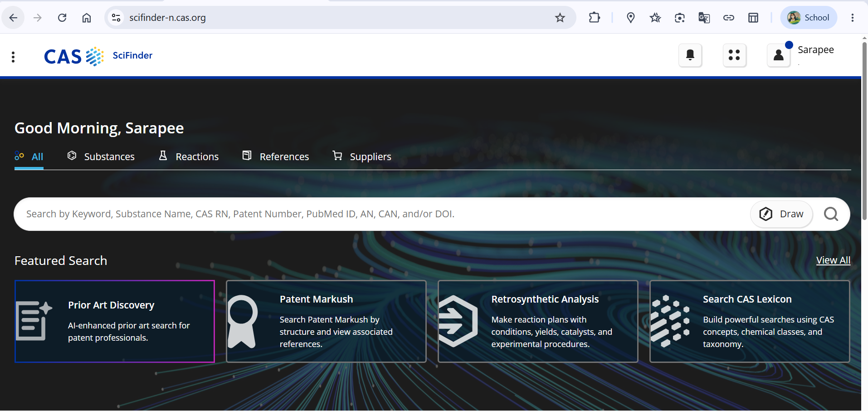Open the browser home page
The width and height of the screenshot is (868, 411).
pos(87,18)
